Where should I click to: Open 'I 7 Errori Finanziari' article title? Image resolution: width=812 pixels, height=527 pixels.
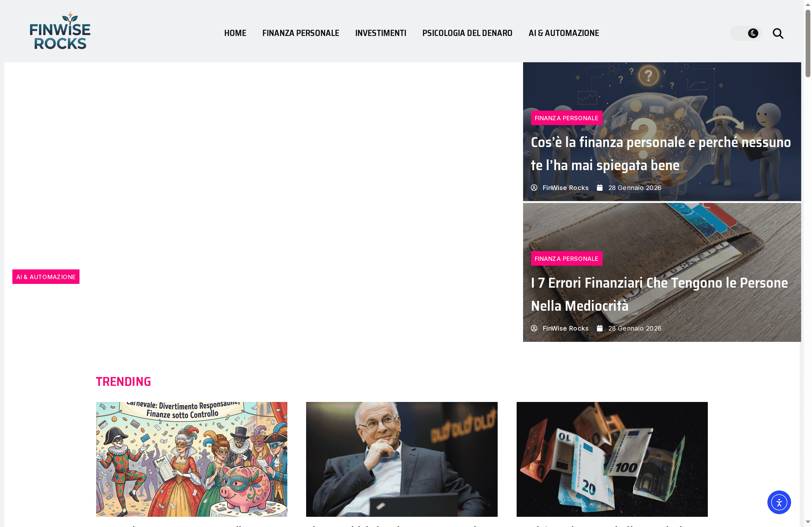coord(659,294)
